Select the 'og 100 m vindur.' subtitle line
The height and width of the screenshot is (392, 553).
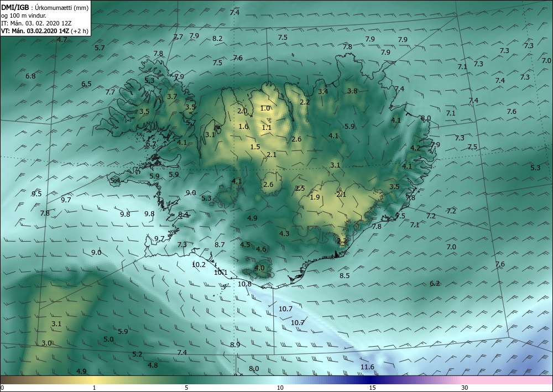point(24,15)
